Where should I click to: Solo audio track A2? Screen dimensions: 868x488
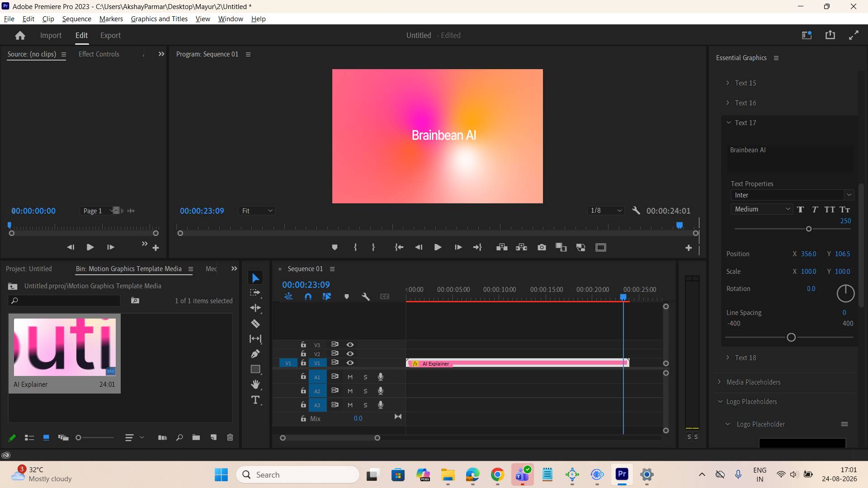(x=365, y=391)
